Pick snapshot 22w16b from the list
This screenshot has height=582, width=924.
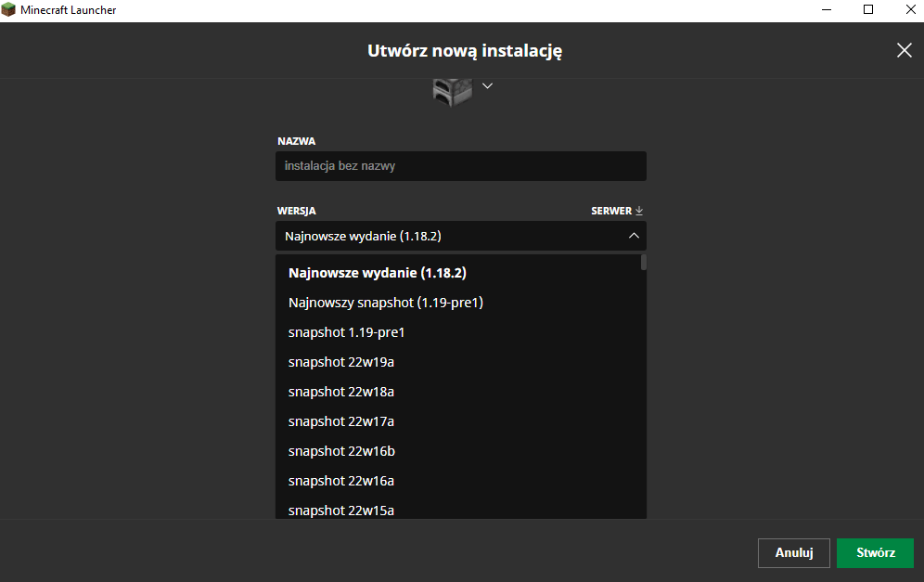coord(459,451)
